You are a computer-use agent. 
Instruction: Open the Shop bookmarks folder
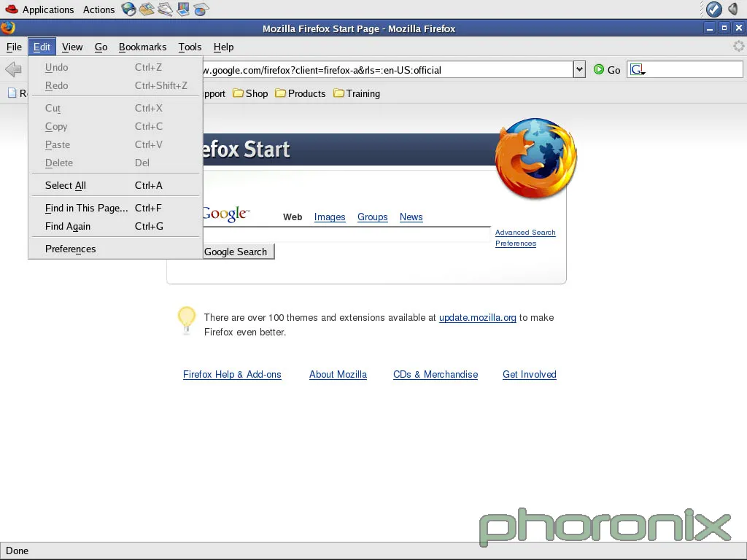[x=251, y=93]
